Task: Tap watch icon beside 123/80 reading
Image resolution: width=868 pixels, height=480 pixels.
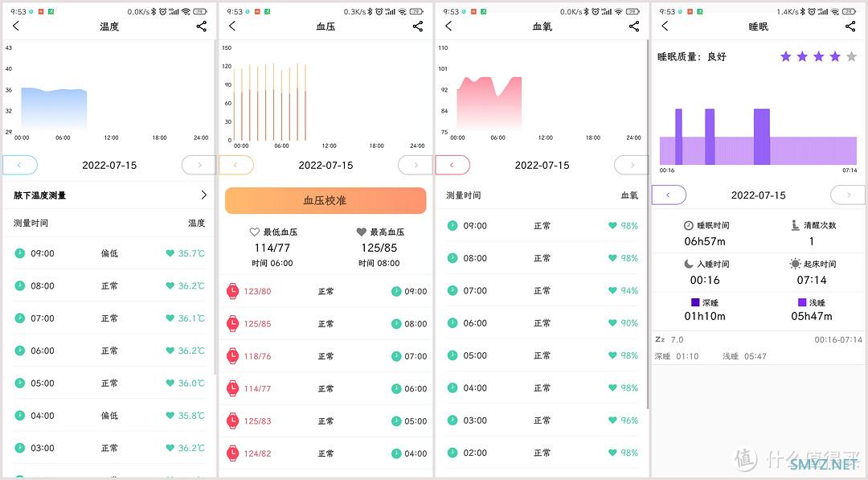Action: click(233, 291)
